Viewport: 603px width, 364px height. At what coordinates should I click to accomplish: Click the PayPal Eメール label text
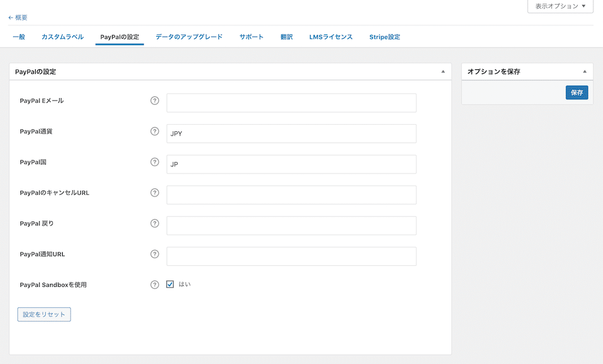pyautogui.click(x=42, y=101)
